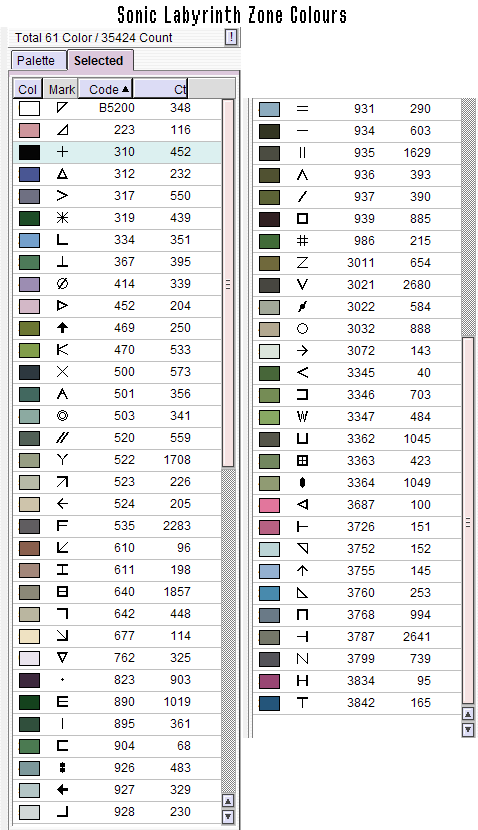Click the double circle mark for code 503
The image size is (478, 830).
point(62,416)
